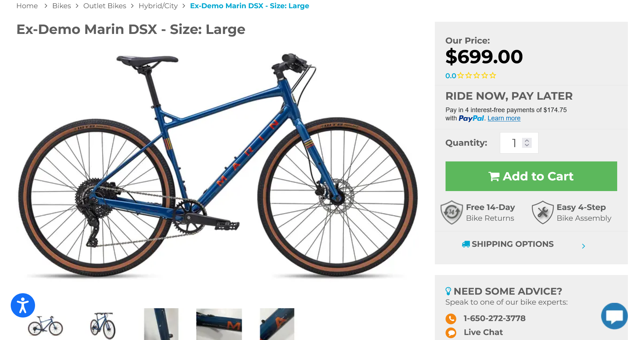Viewport: 644px width, 340px height.
Task: Click the shipping truck icon
Action: pos(466,244)
